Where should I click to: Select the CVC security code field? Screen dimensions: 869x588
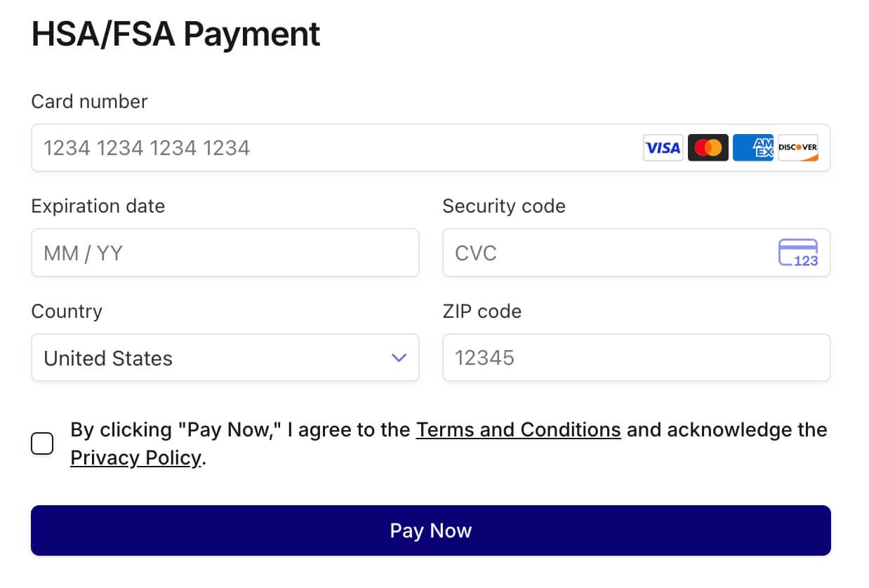click(x=604, y=253)
